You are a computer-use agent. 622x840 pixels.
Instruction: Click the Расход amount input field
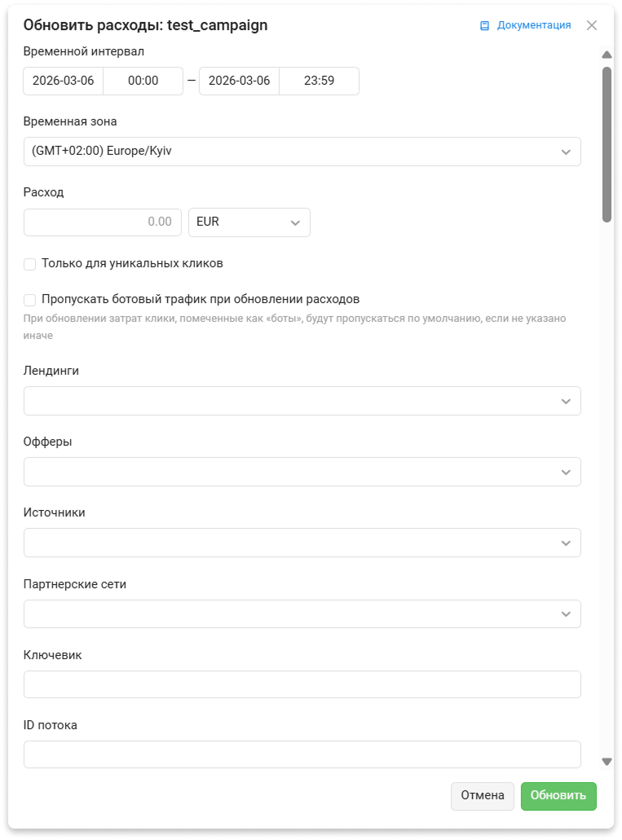pyautogui.click(x=103, y=222)
